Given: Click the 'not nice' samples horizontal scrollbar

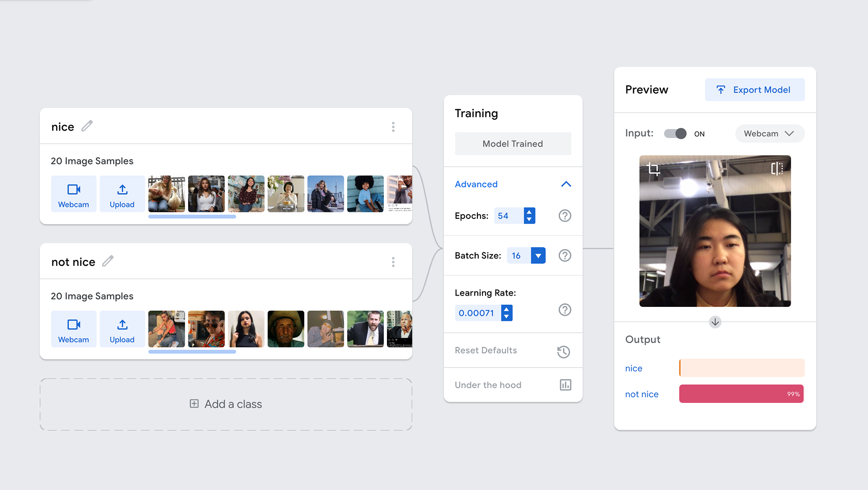Looking at the screenshot, I should (192, 352).
